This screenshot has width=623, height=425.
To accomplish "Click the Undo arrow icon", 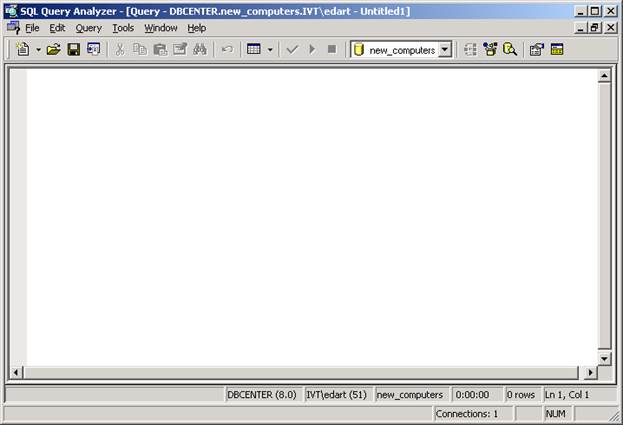I will 227,49.
